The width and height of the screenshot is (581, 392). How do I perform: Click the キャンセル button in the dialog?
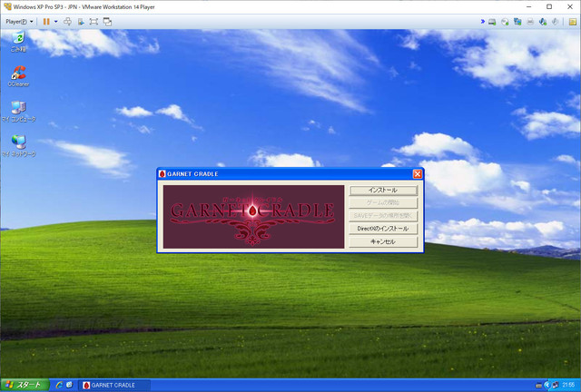(x=383, y=241)
